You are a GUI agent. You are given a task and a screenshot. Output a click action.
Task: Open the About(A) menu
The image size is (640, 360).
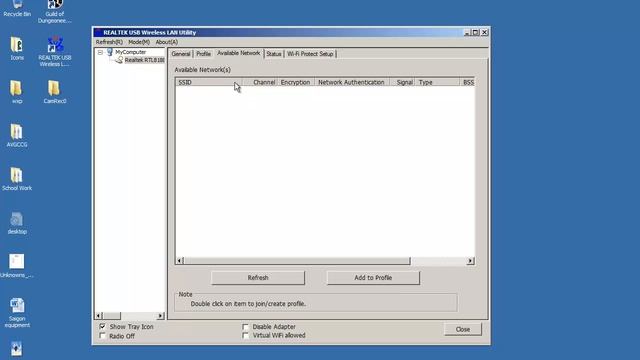point(167,42)
